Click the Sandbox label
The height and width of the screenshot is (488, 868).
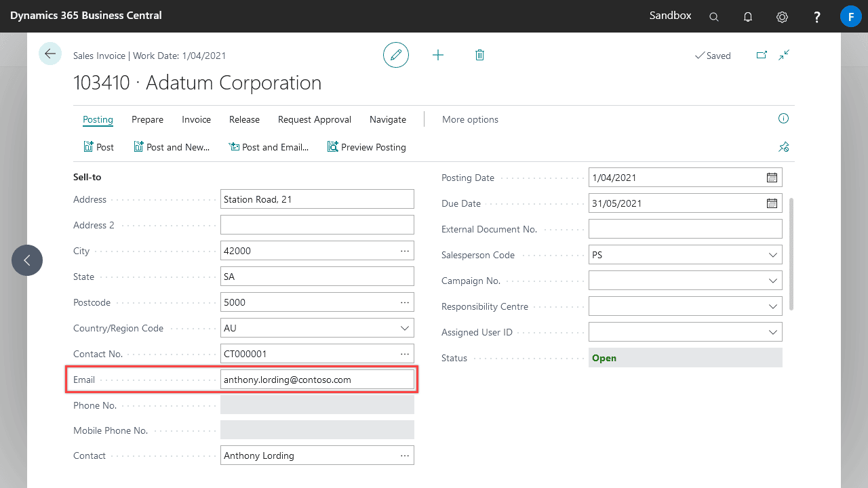[x=670, y=16]
